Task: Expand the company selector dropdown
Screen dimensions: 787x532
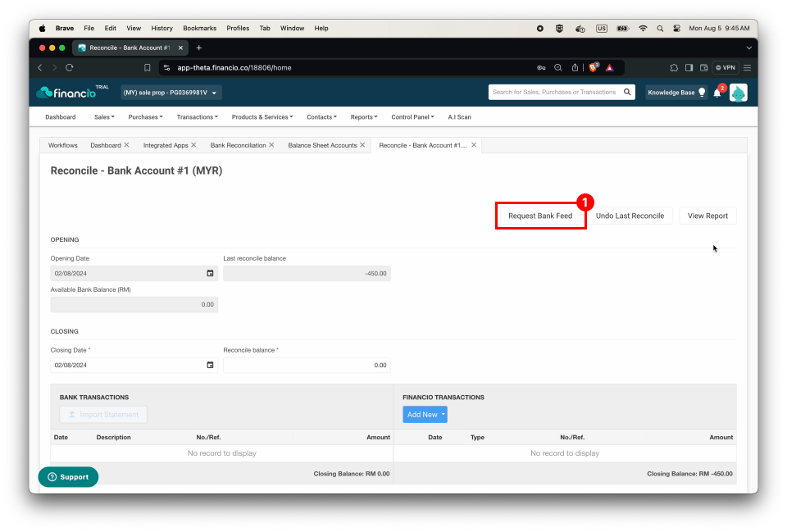Action: pyautogui.click(x=171, y=93)
